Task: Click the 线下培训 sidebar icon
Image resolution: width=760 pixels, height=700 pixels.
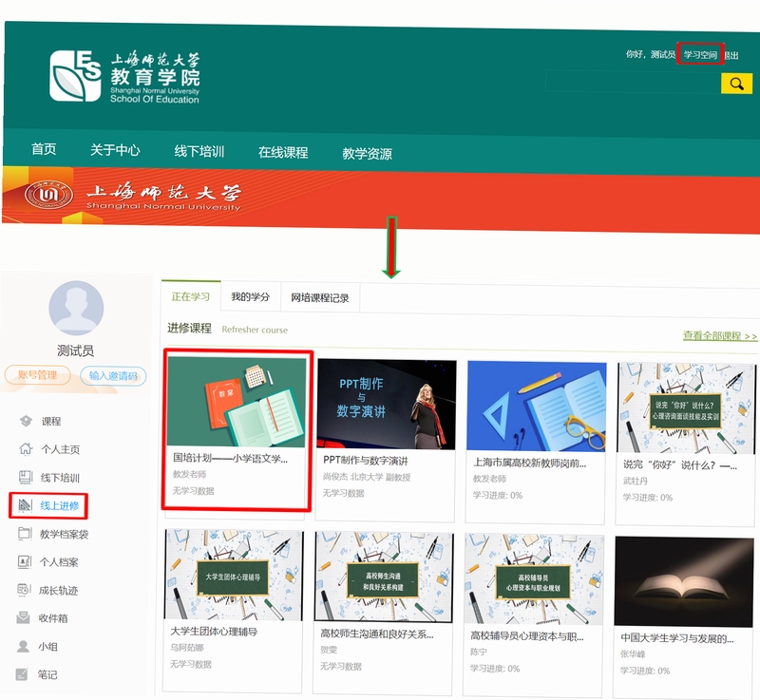Action: click(x=26, y=477)
